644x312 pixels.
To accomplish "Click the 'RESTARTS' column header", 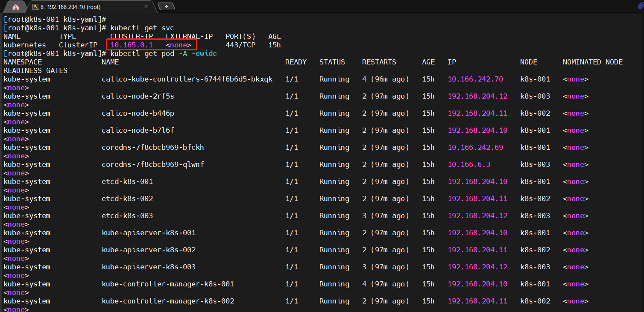I will tap(379, 62).
